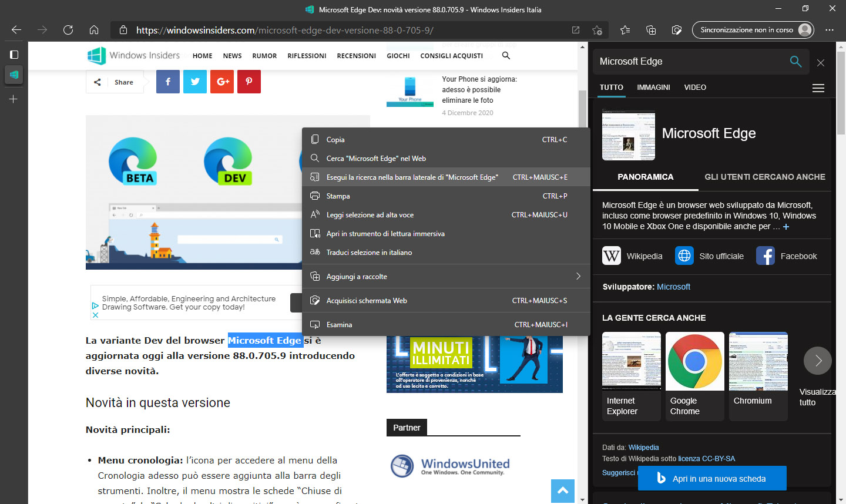Viewport: 846px width, 504px height.
Task: Open the page in app icon
Action: (576, 30)
